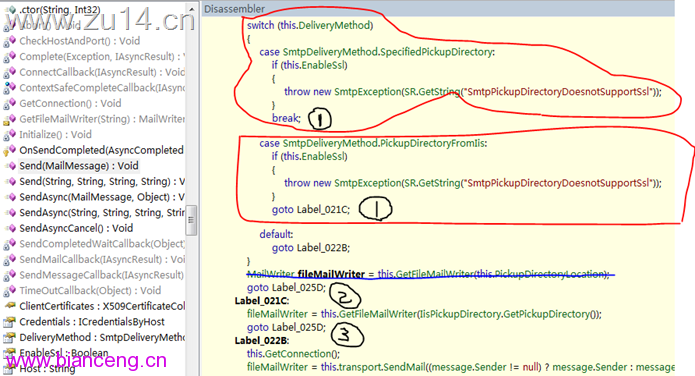Click the icon next to Complete(Exception, IAsyncResult)

tap(9, 57)
